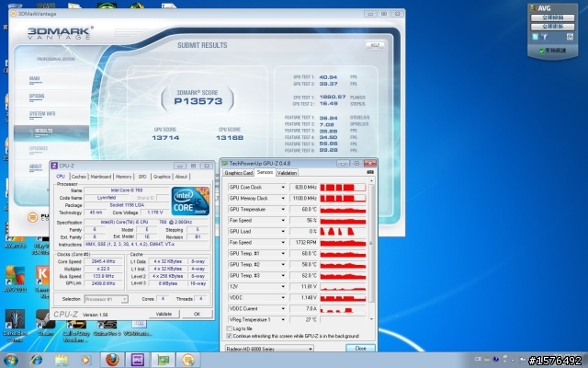Click GPU-Z sensors scrollbar down arrow
Screen dimensions: 588x368
(x=371, y=319)
